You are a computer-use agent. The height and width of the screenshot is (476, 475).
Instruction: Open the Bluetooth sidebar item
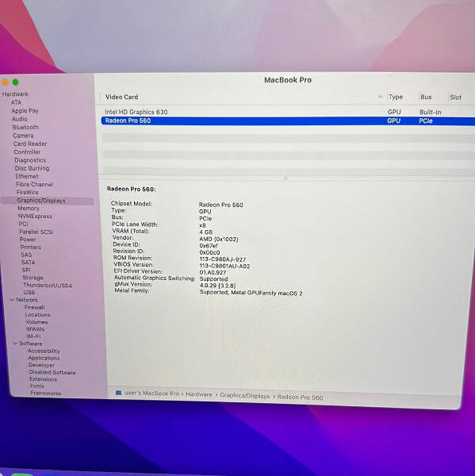(25, 127)
